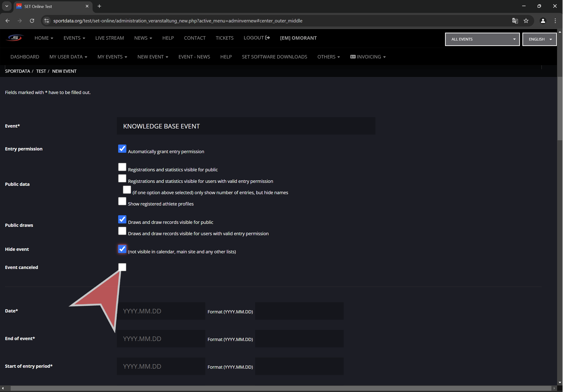The width and height of the screenshot is (563, 392).
Task: Enable Show registered athlete profiles
Action: coord(122,201)
